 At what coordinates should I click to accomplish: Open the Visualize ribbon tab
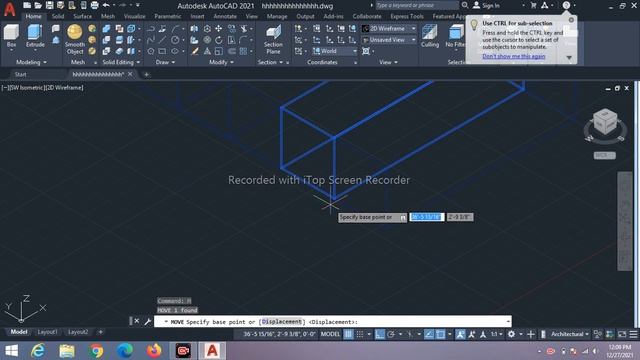click(x=134, y=16)
